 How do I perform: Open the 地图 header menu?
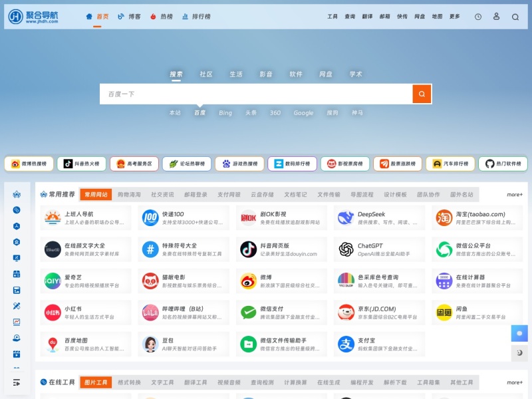click(437, 16)
